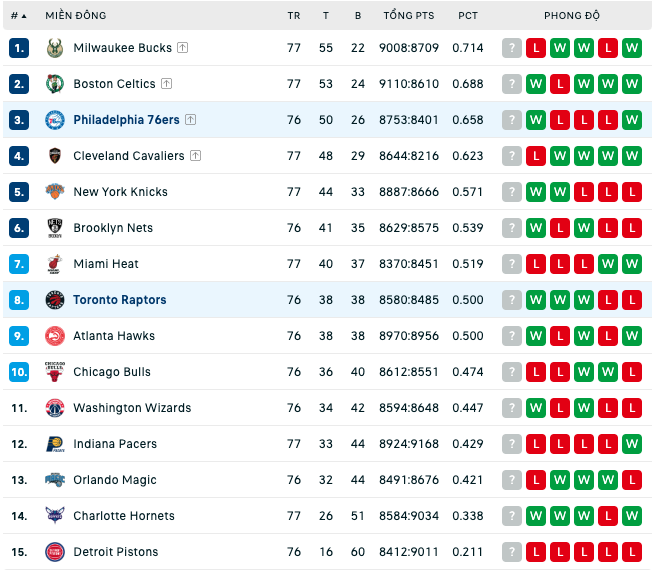Click Detroit Pistons' last red L form badge
The height and width of the screenshot is (573, 655).
[632, 552]
